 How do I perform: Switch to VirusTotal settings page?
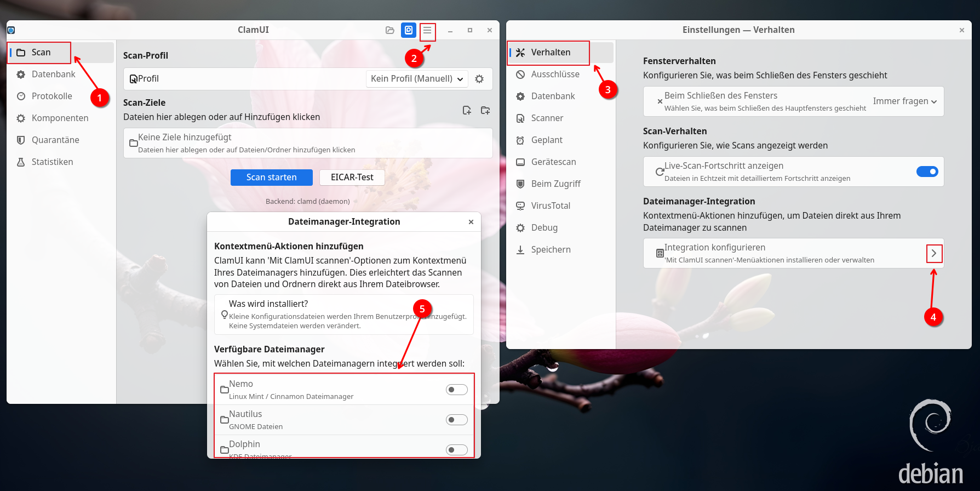[x=551, y=206]
